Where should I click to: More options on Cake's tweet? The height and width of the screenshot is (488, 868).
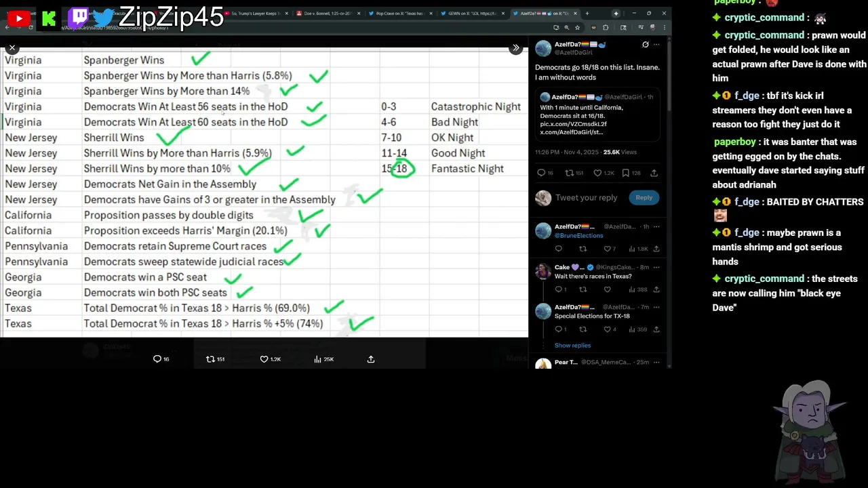tap(656, 267)
